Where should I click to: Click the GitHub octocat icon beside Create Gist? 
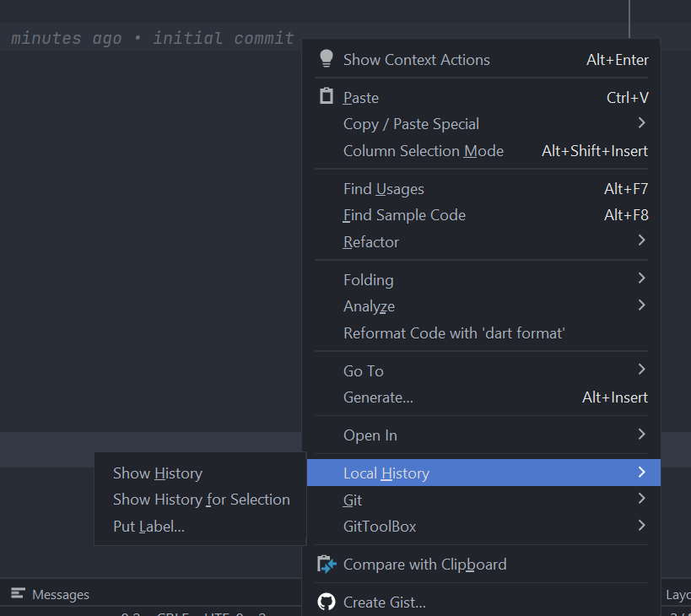click(x=327, y=602)
